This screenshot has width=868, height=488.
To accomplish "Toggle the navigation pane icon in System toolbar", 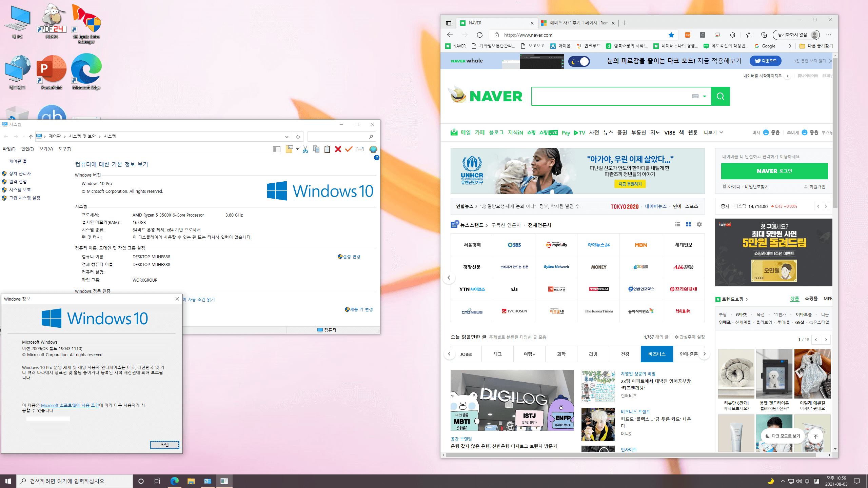I will coord(277,149).
